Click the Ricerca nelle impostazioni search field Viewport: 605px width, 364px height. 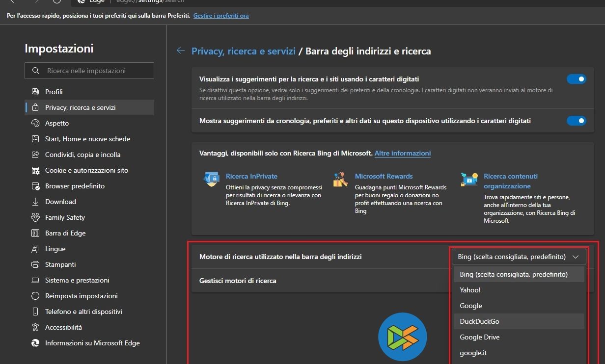coord(89,71)
